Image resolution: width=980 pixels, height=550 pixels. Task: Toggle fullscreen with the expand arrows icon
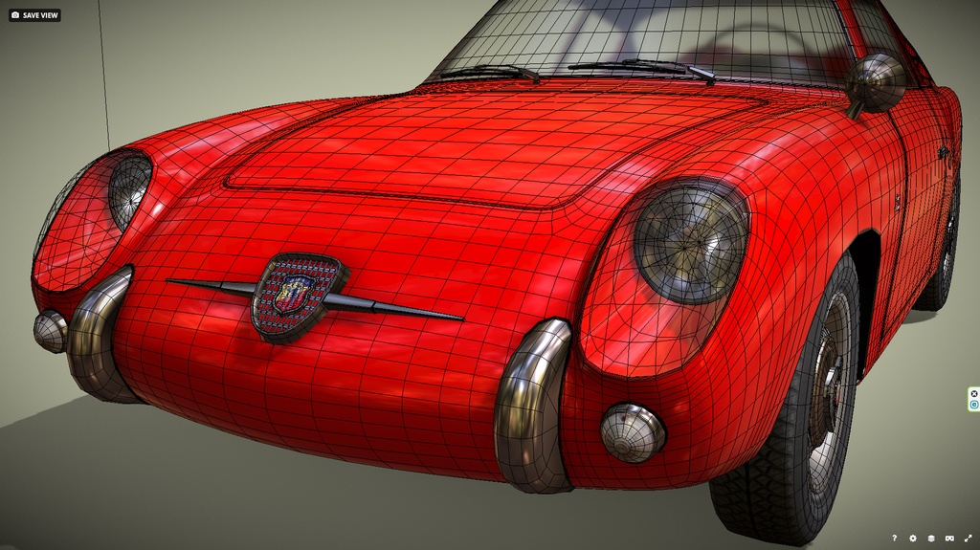tap(969, 539)
